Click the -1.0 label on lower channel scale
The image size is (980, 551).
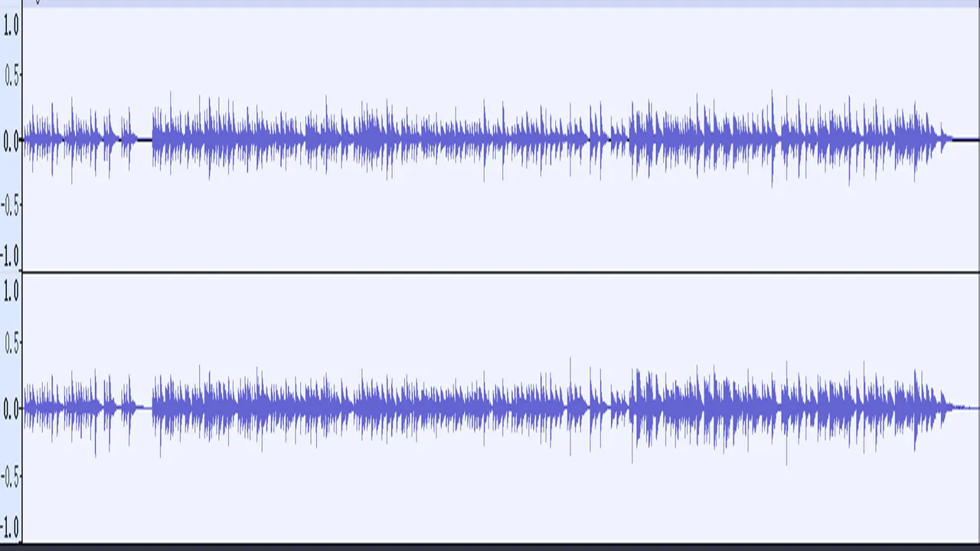(10, 527)
